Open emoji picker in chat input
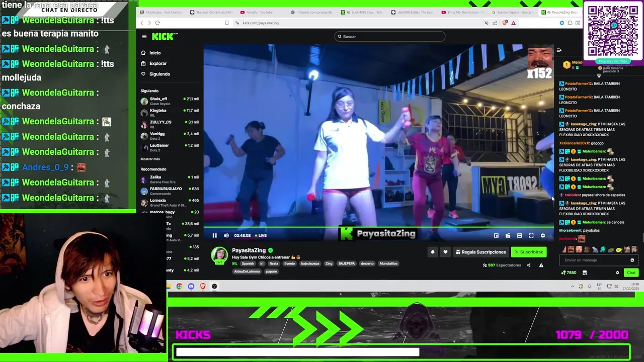The height and width of the screenshot is (362, 644). (x=632, y=260)
